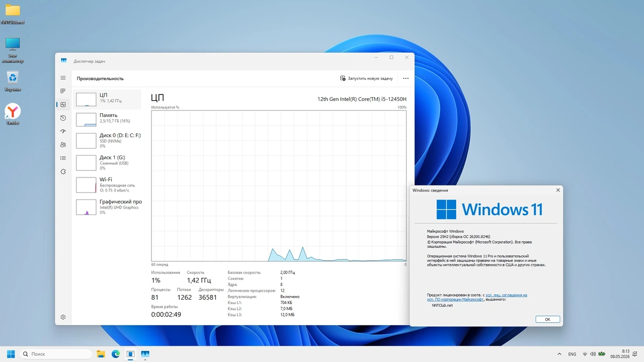
Task: Select the Корзина recycle bin icon
Action: click(x=12, y=81)
